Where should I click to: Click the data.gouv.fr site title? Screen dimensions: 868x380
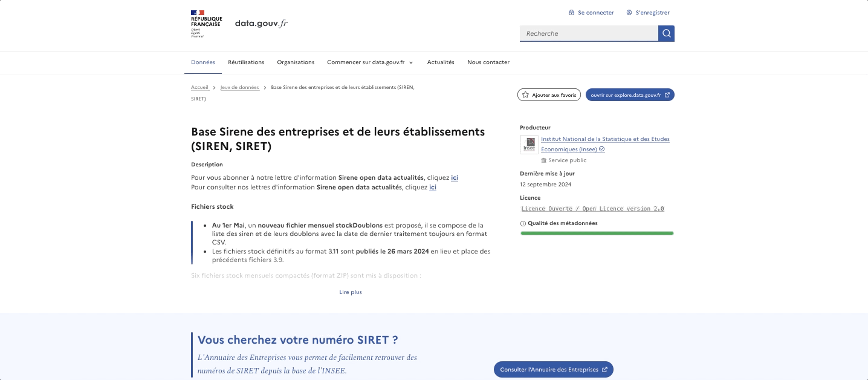(x=261, y=24)
